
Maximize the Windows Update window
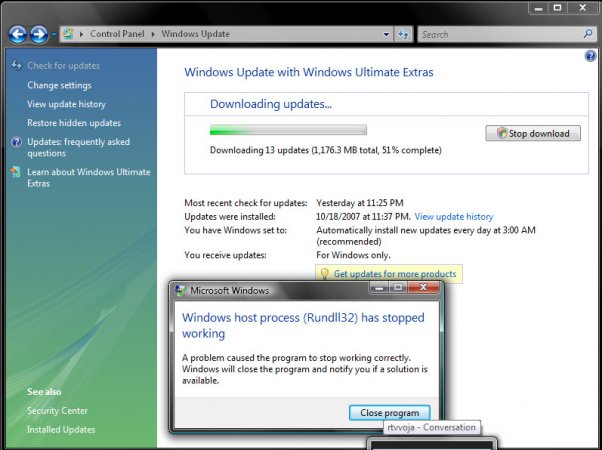557,8
